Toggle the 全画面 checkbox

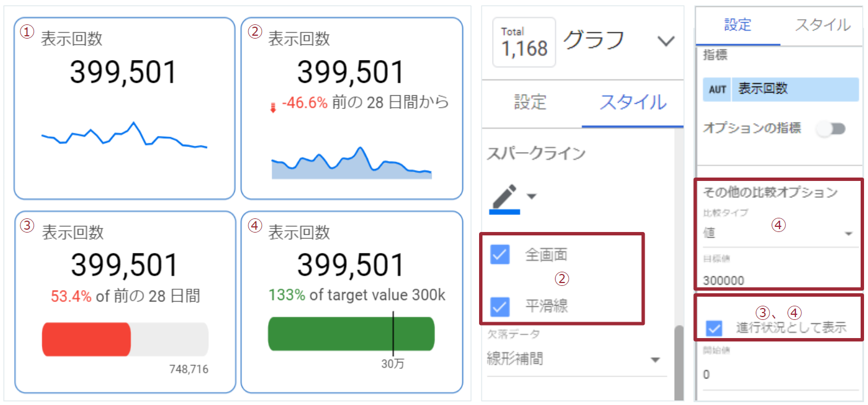click(499, 255)
